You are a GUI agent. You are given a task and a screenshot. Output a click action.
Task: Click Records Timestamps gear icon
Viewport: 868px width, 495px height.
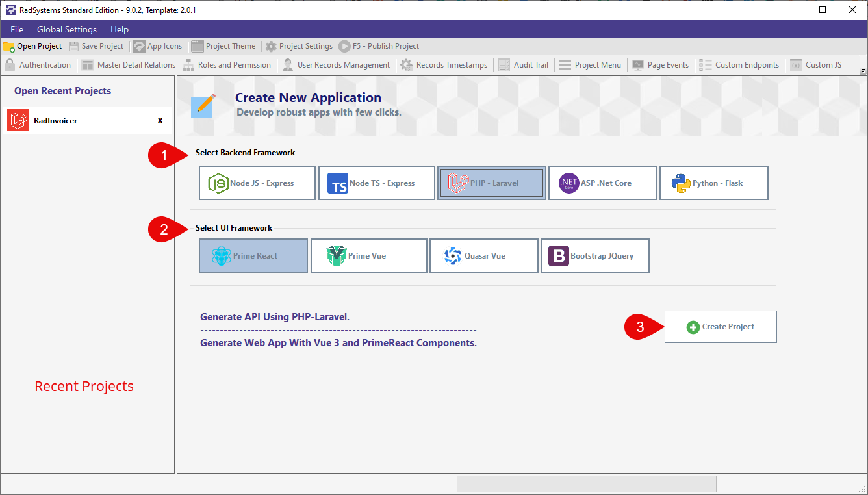407,65
